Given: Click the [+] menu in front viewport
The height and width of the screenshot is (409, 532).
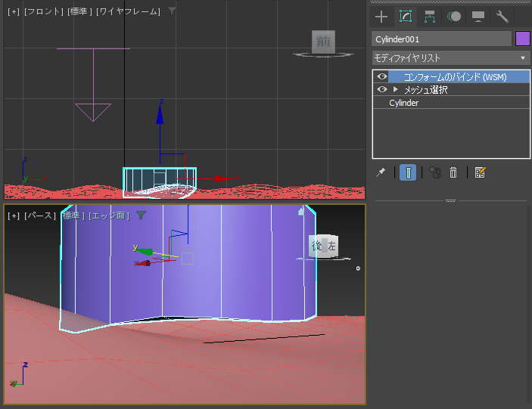Looking at the screenshot, I should [14, 11].
